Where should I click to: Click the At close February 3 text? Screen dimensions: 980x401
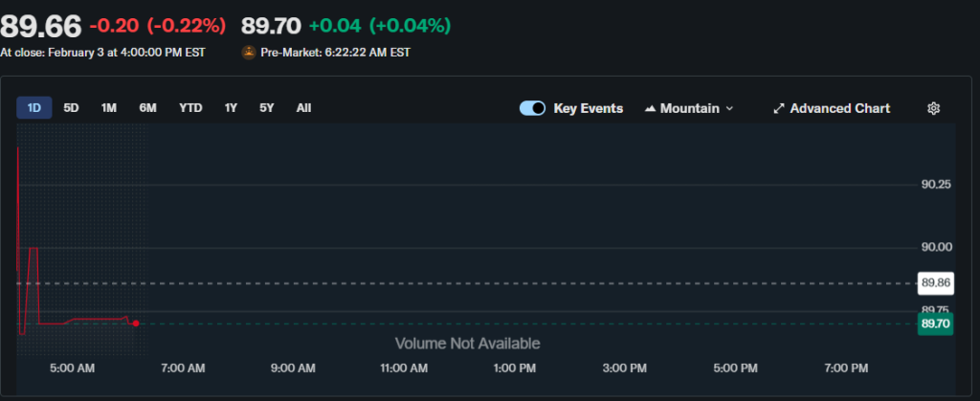[102, 53]
